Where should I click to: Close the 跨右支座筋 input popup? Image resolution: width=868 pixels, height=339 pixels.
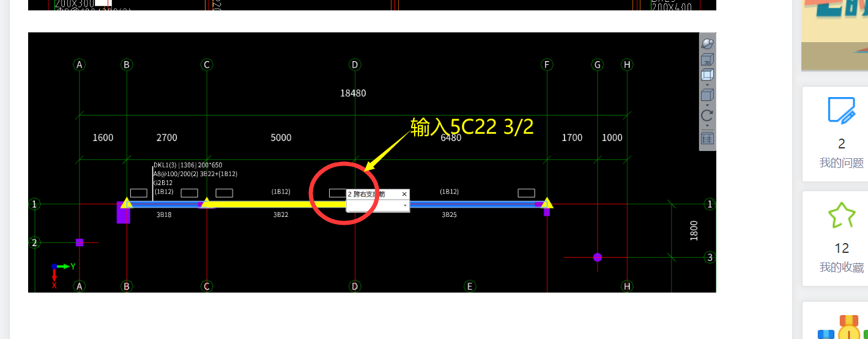pyautogui.click(x=404, y=194)
